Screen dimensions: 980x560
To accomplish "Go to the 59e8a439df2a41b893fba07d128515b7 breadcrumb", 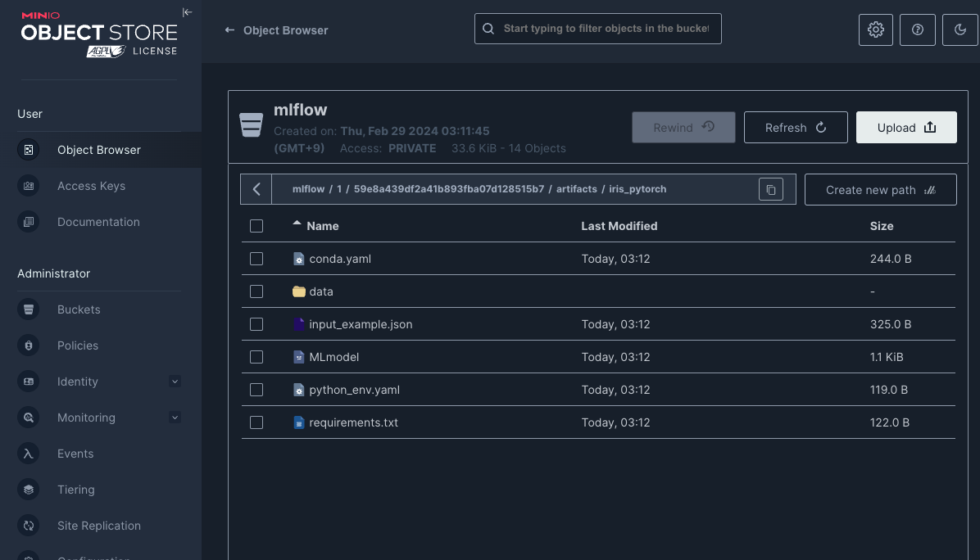I will 449,189.
